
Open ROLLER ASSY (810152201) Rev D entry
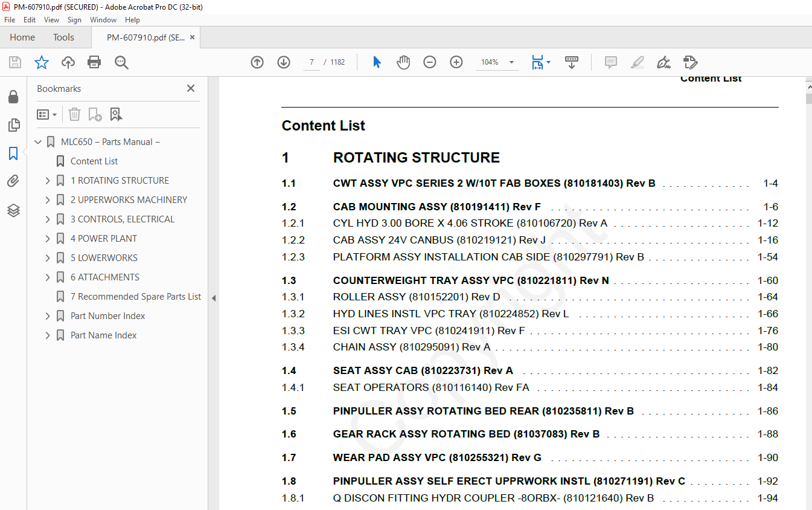[x=417, y=297]
